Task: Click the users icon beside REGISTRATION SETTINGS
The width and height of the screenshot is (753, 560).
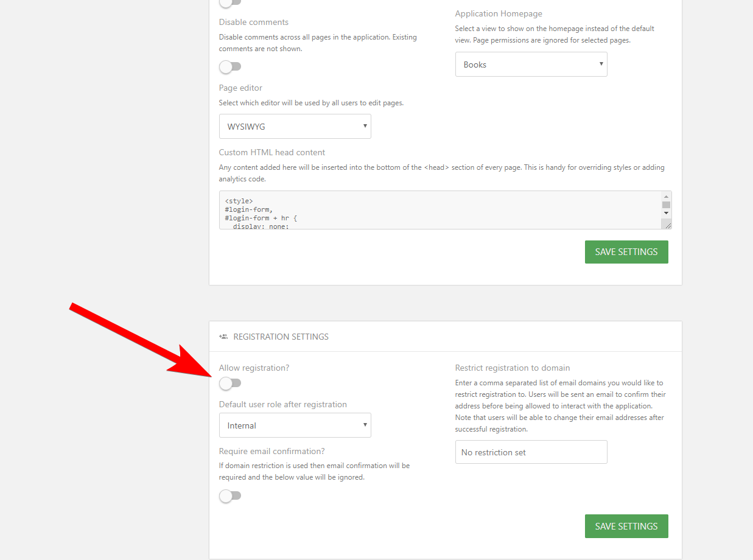Action: click(x=223, y=335)
